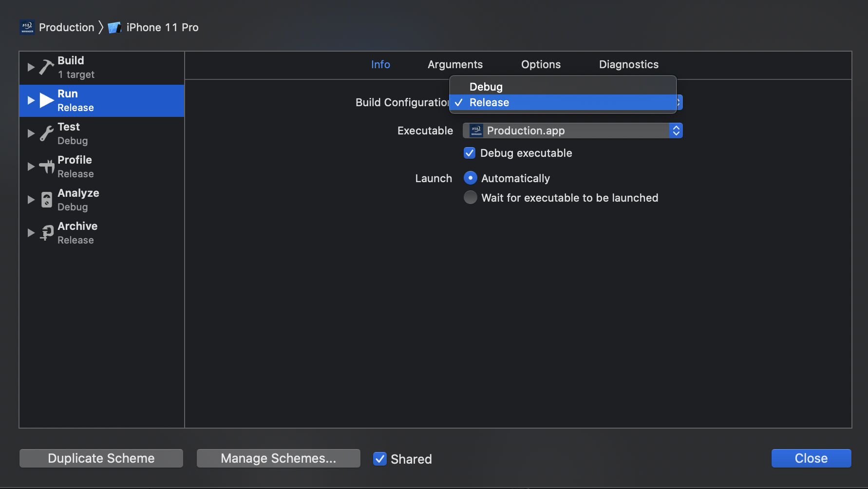Image resolution: width=868 pixels, height=489 pixels.
Task: Select the Archive action row label
Action: [77, 226]
